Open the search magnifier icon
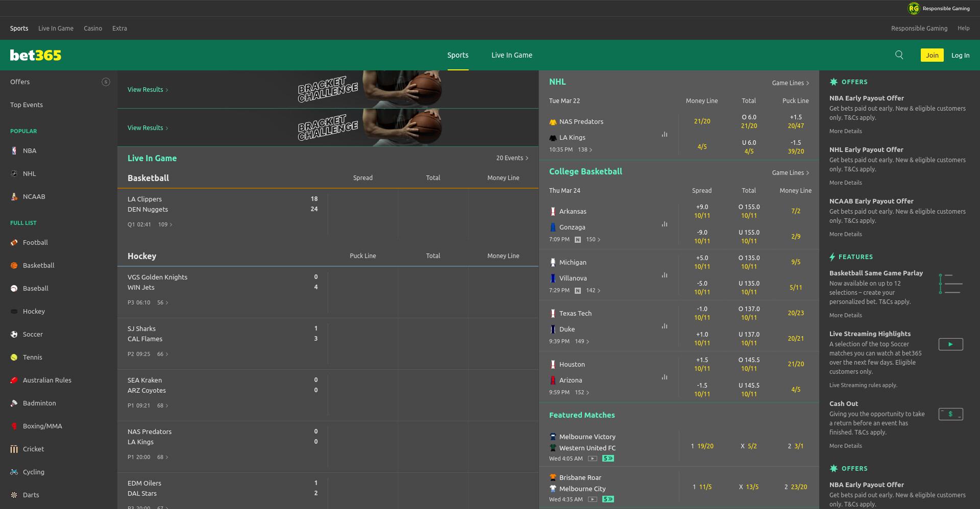This screenshot has height=509, width=980. tap(899, 55)
